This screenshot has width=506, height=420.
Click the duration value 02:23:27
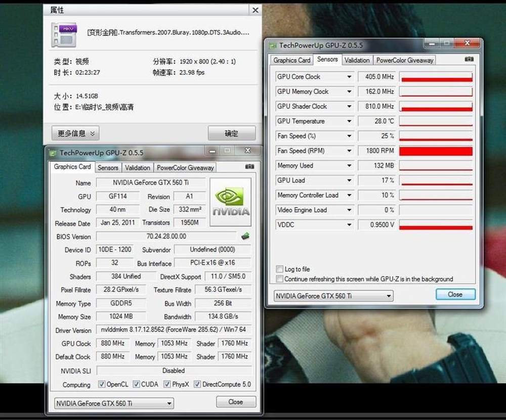pyautogui.click(x=88, y=72)
